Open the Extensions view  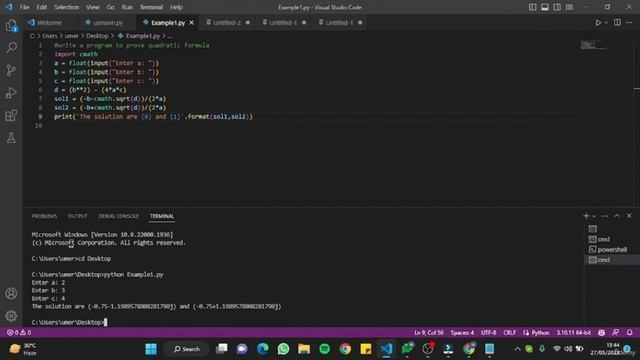click(x=11, y=116)
